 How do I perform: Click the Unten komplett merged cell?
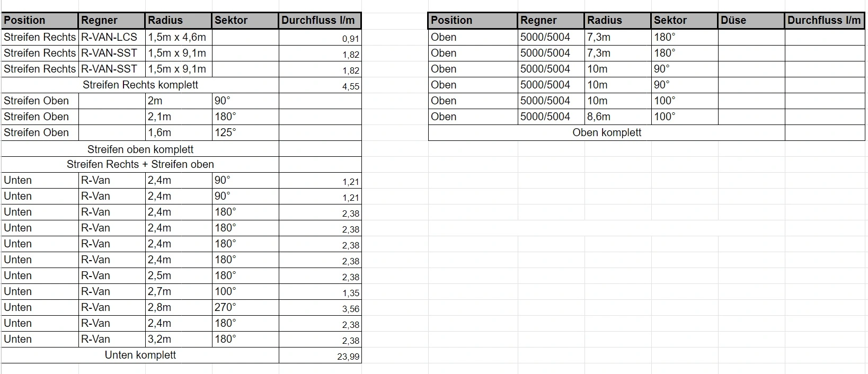140,355
